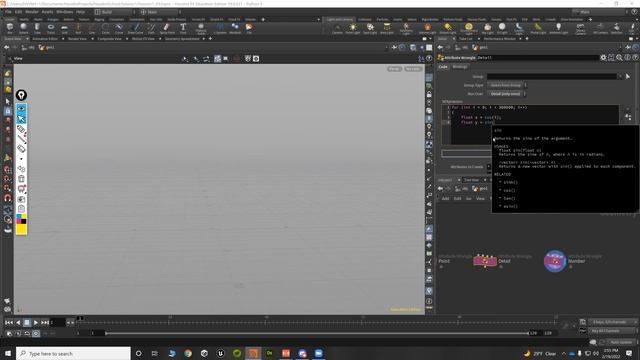
Task: Open the keyframe channels dropdown near the timeline
Action: (612, 322)
